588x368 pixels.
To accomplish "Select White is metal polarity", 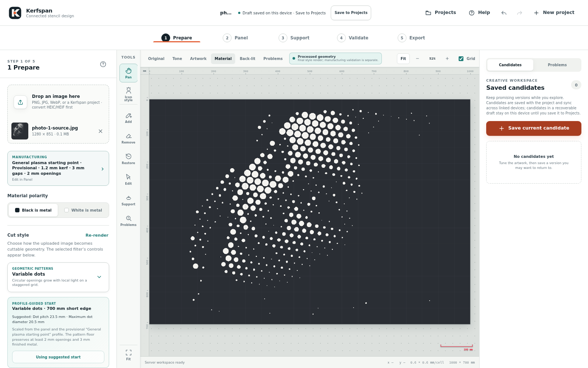I will 83,210.
